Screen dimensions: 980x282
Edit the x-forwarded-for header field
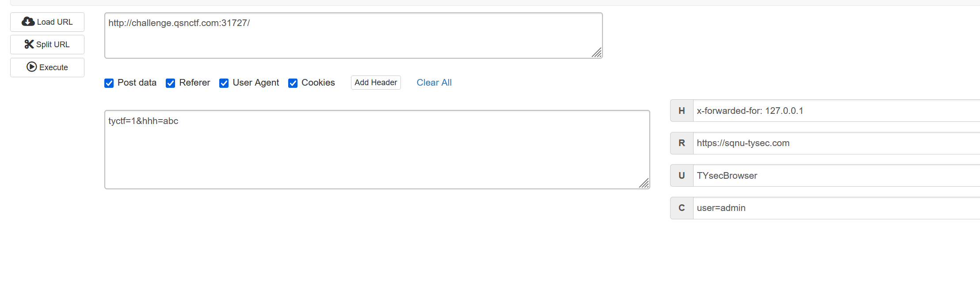836,111
